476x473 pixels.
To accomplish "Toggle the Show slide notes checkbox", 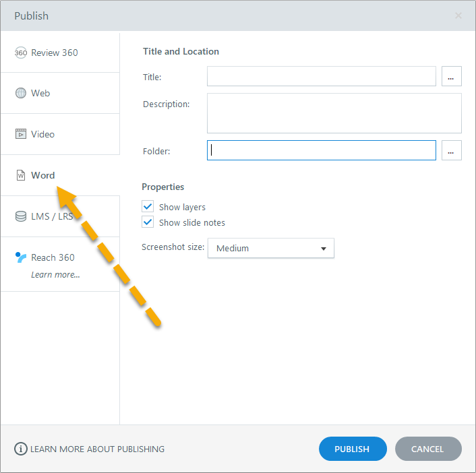I will point(148,222).
